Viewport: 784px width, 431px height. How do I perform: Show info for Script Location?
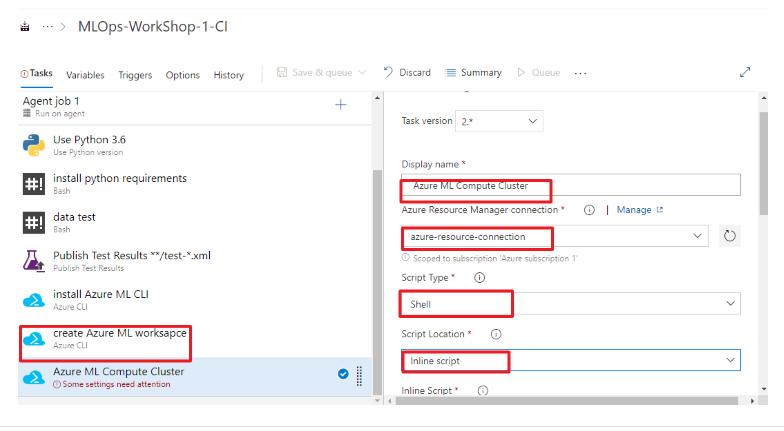tap(496, 334)
